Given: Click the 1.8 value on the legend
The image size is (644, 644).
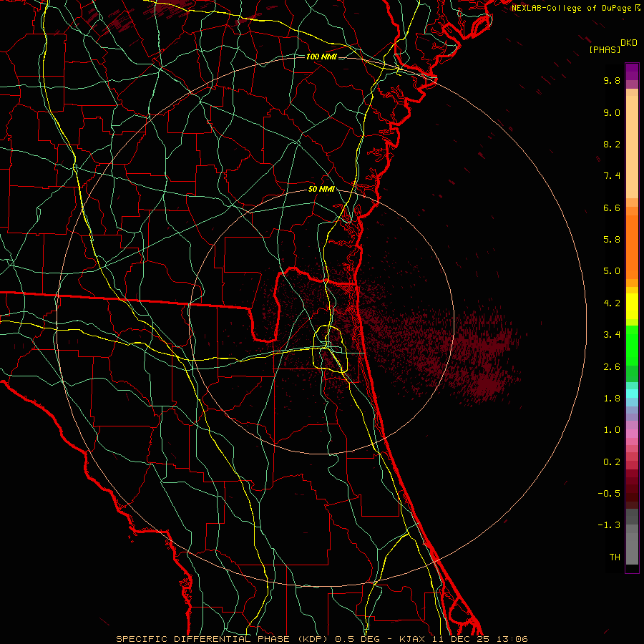Looking at the screenshot, I should [x=612, y=399].
